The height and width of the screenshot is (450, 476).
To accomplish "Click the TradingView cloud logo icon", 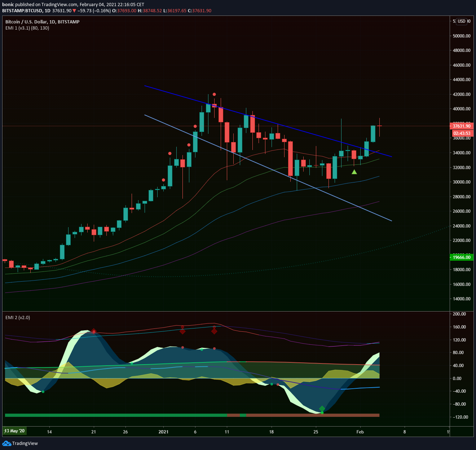I will coord(6,443).
